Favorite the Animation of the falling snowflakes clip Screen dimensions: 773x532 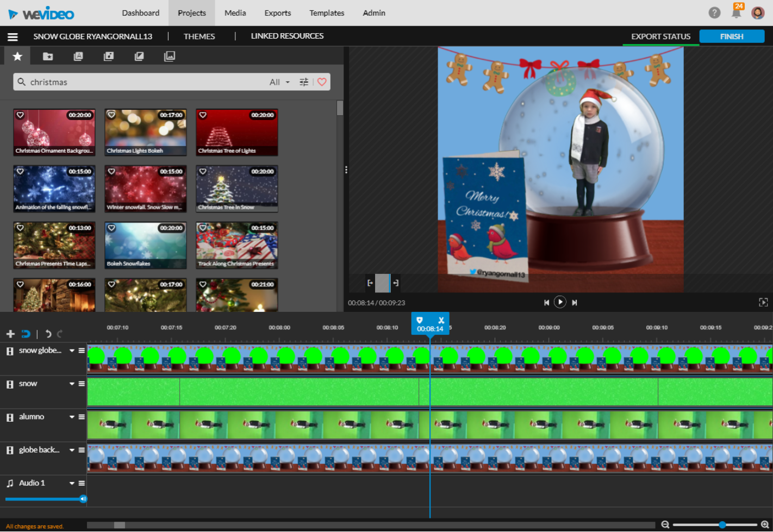tap(20, 172)
